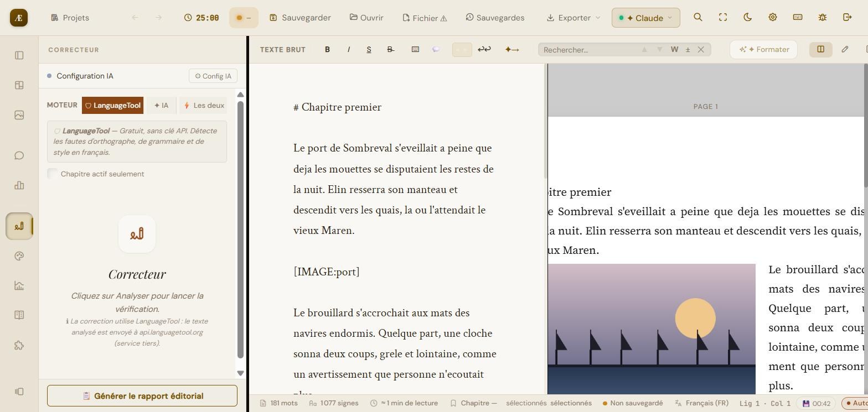Viewport: 868px width, 412px height.
Task: Click the correcteur panel scrollbar down arrow
Action: pos(240,373)
